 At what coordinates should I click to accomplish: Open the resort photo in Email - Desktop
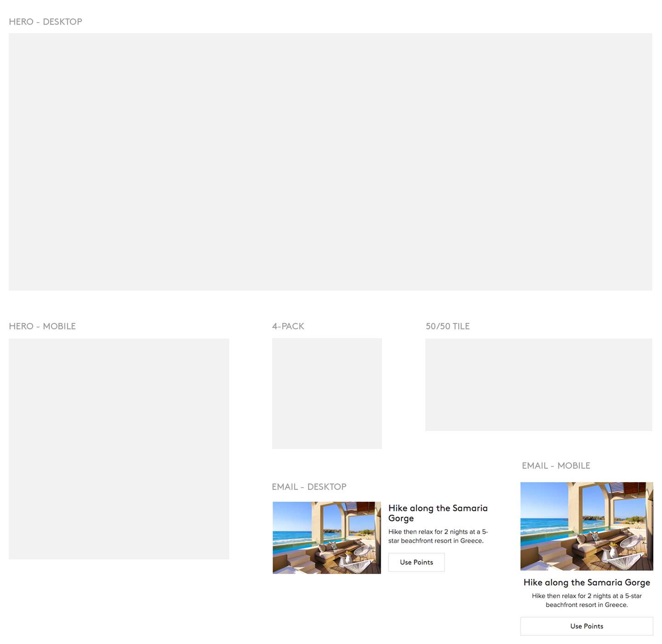326,537
